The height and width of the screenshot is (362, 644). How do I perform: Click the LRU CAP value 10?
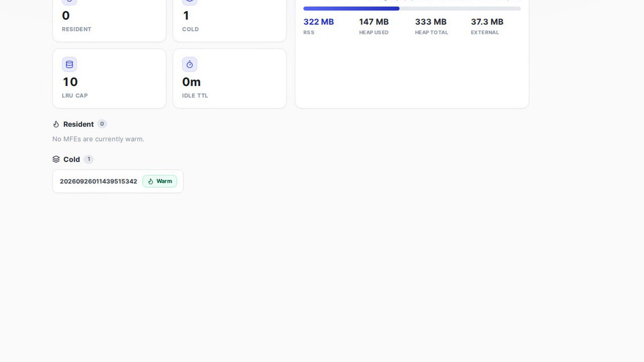pos(70,82)
